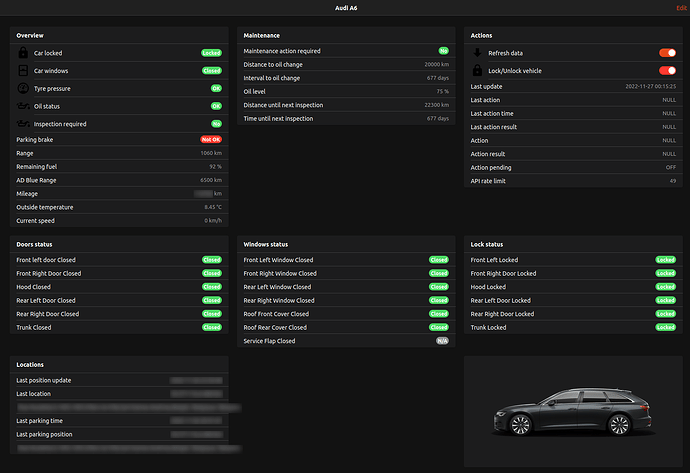Toggle the Refresh data switch
This screenshot has height=473, width=690.
pos(667,52)
